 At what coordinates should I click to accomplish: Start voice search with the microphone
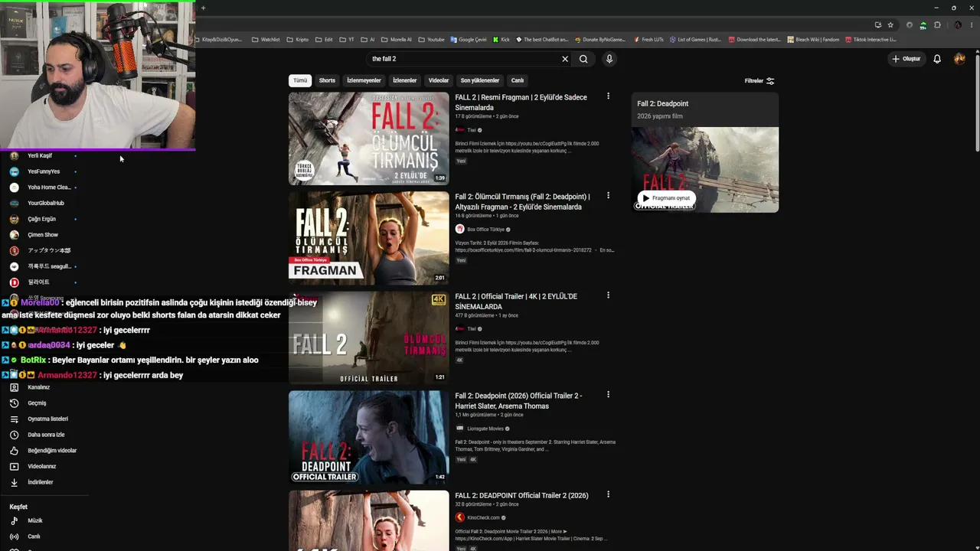point(609,59)
